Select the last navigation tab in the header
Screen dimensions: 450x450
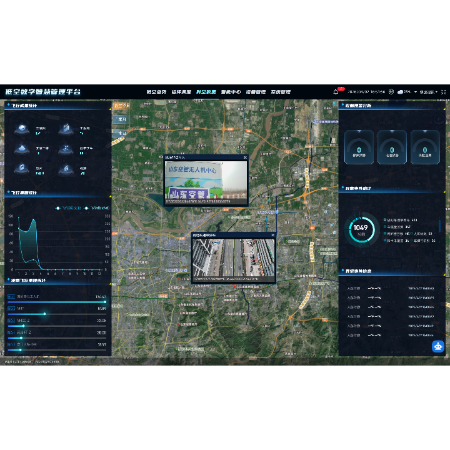(281, 92)
